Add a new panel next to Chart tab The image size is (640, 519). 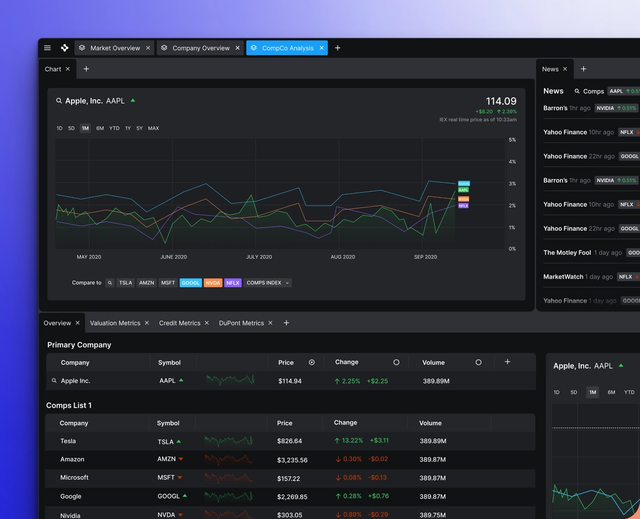tap(86, 69)
